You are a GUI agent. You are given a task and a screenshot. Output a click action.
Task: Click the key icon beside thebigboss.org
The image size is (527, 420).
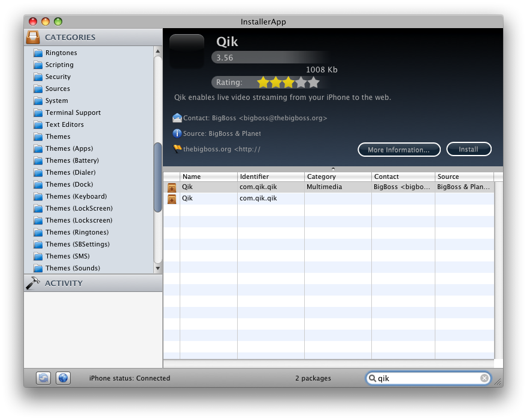click(176, 148)
